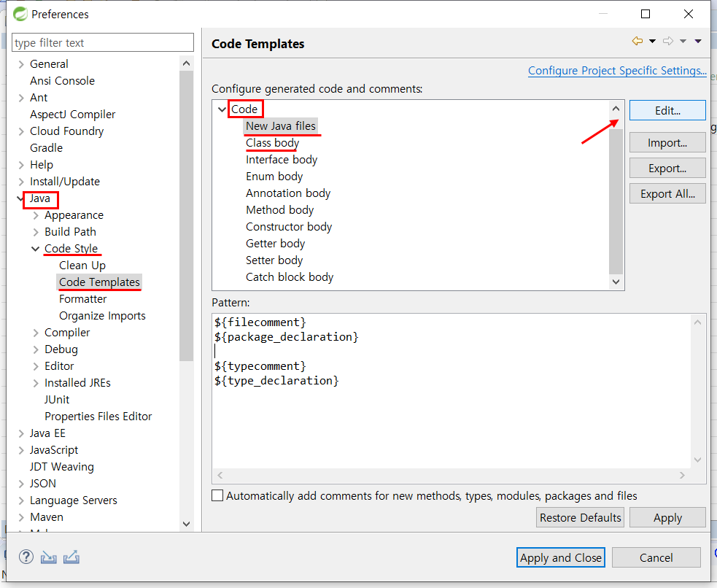The height and width of the screenshot is (588, 717).
Task: Select Method body template
Action: point(280,210)
